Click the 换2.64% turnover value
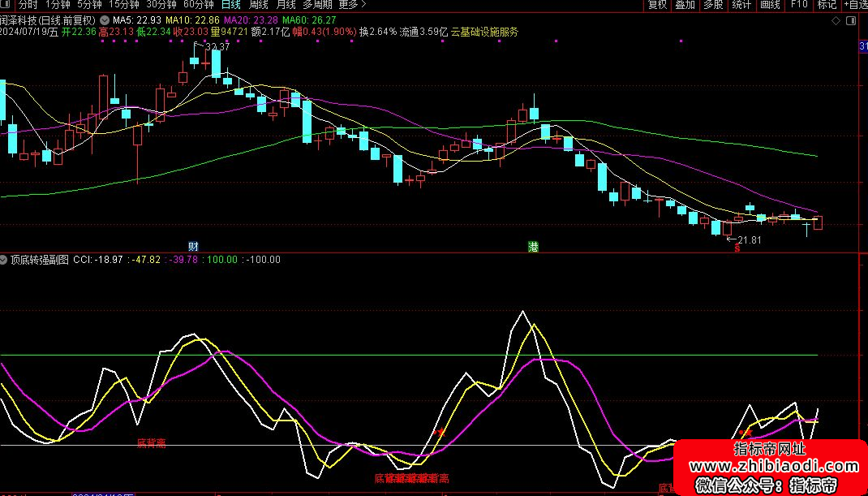 point(378,32)
